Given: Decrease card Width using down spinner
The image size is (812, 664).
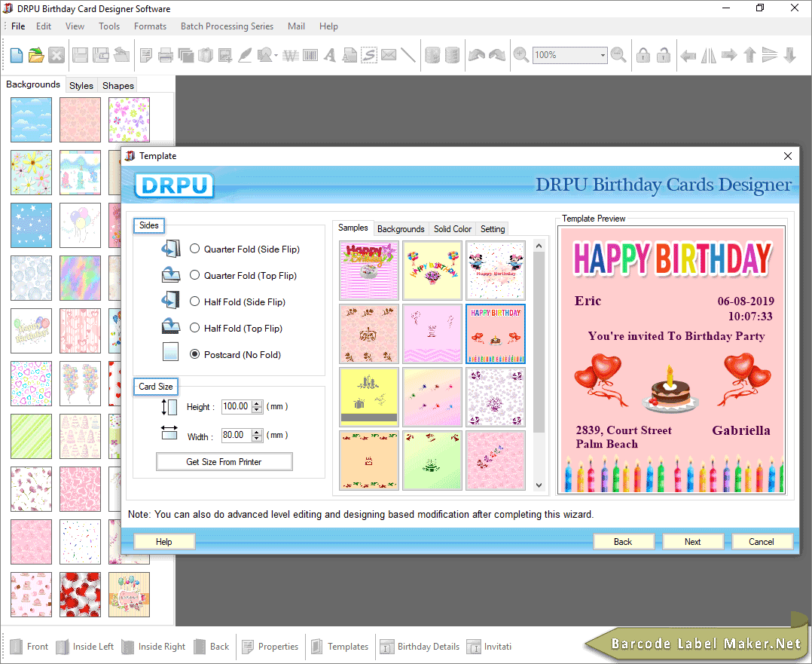Looking at the screenshot, I should click(x=258, y=439).
